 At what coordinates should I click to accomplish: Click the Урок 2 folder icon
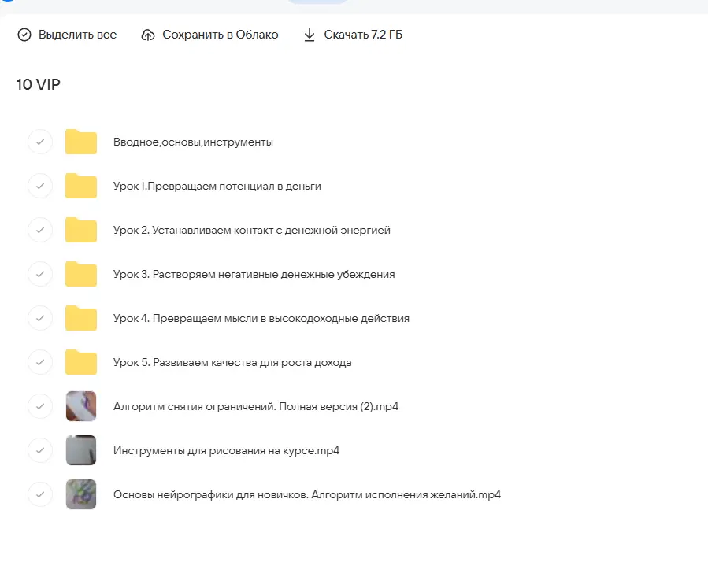pyautogui.click(x=81, y=231)
